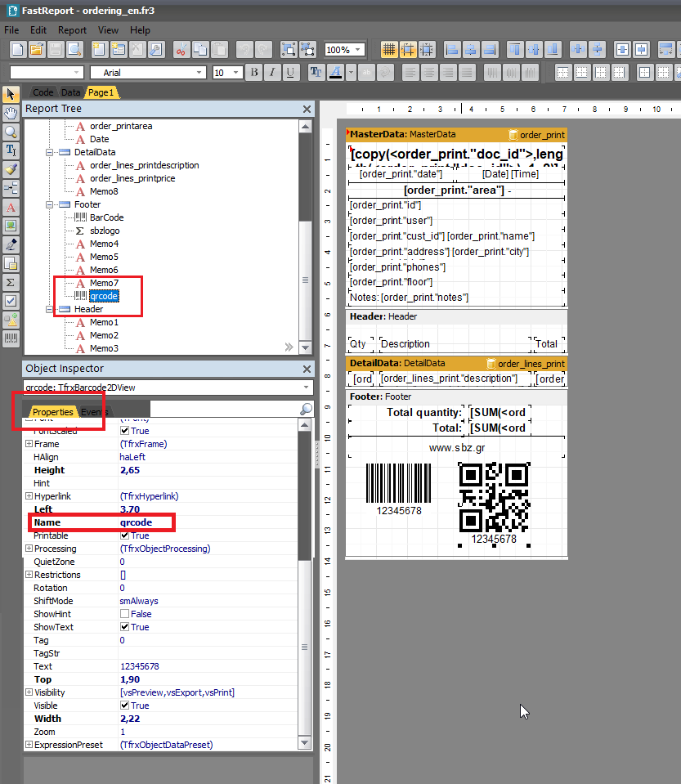The width and height of the screenshot is (681, 784).
Task: Select Memo7 in the Report Tree
Action: [x=104, y=283]
